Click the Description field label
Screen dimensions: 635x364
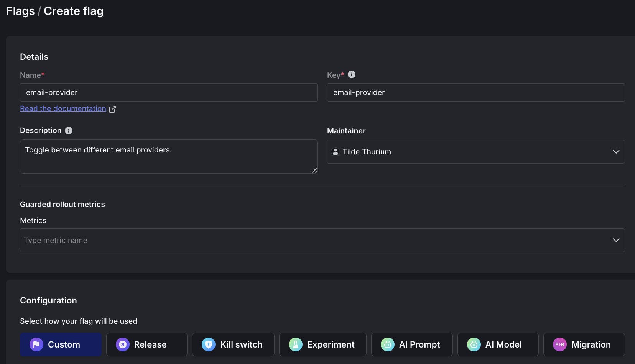(41, 130)
